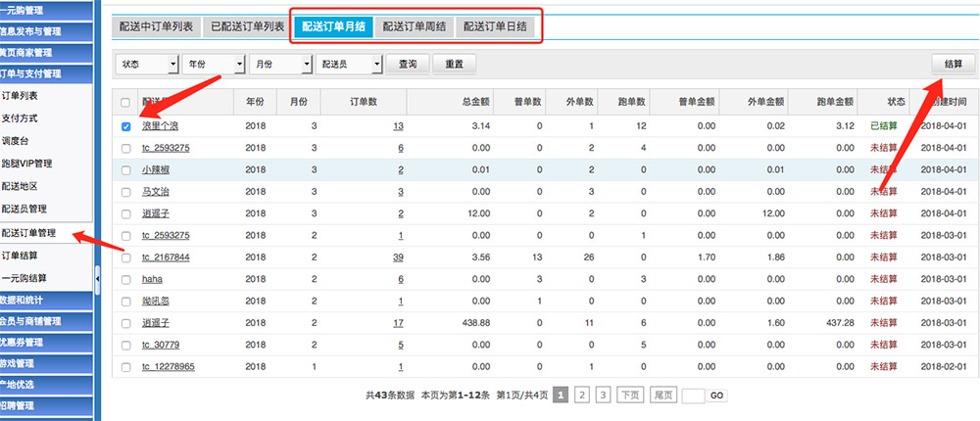Viewport: 980px width, 421px height.
Task: Select the 配送订单日结 tab
Action: pos(496,27)
